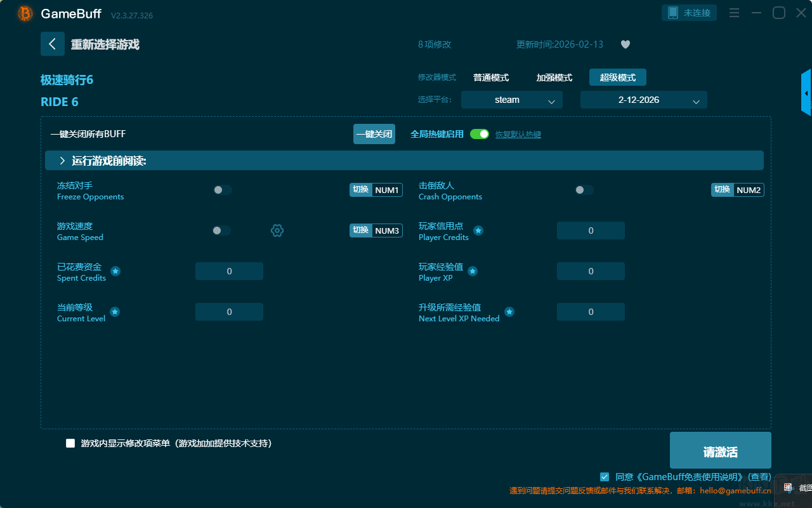Click the 一键关闭所有BUFF label
812x508 pixels.
pyautogui.click(x=88, y=134)
